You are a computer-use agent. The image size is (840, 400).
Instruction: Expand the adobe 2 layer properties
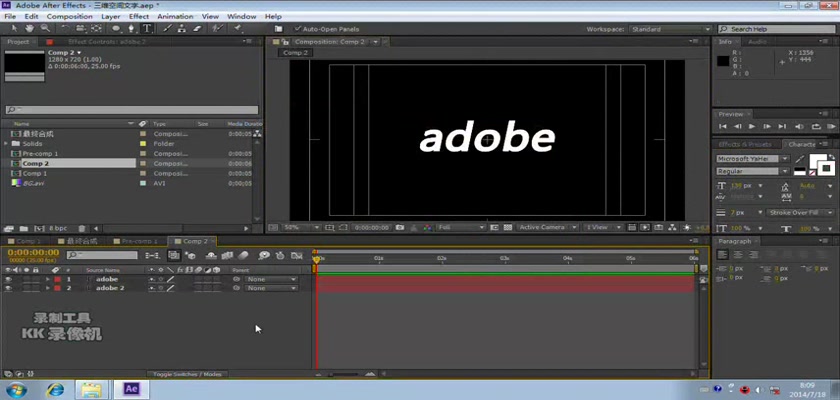click(48, 288)
